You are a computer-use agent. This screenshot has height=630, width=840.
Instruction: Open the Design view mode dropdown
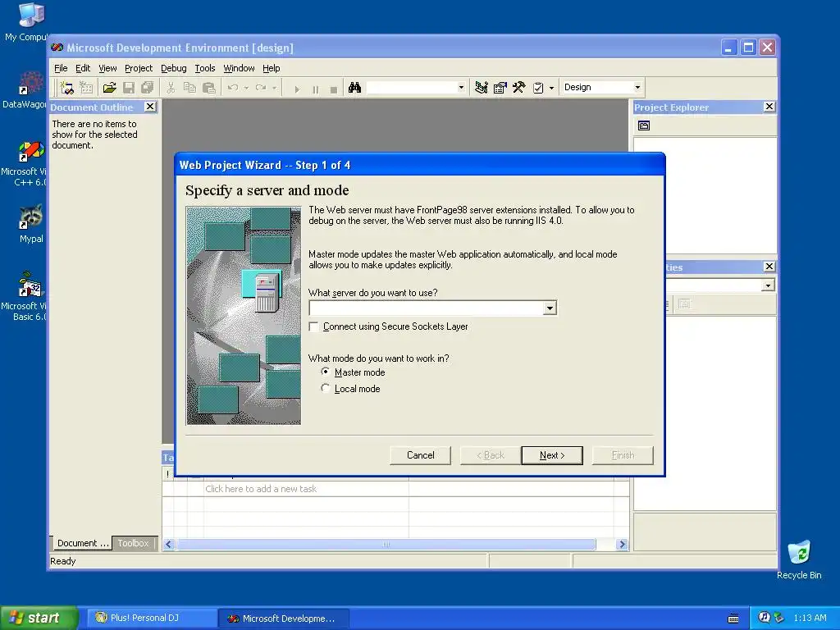[637, 87]
